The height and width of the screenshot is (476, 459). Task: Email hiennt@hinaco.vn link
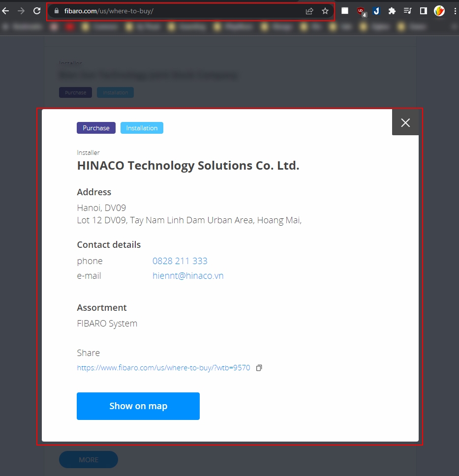(x=188, y=276)
